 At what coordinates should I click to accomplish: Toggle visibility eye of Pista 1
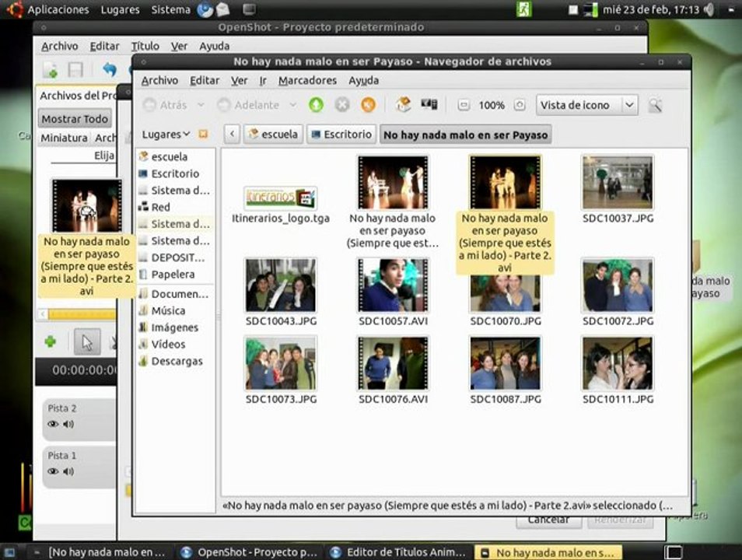(x=53, y=471)
